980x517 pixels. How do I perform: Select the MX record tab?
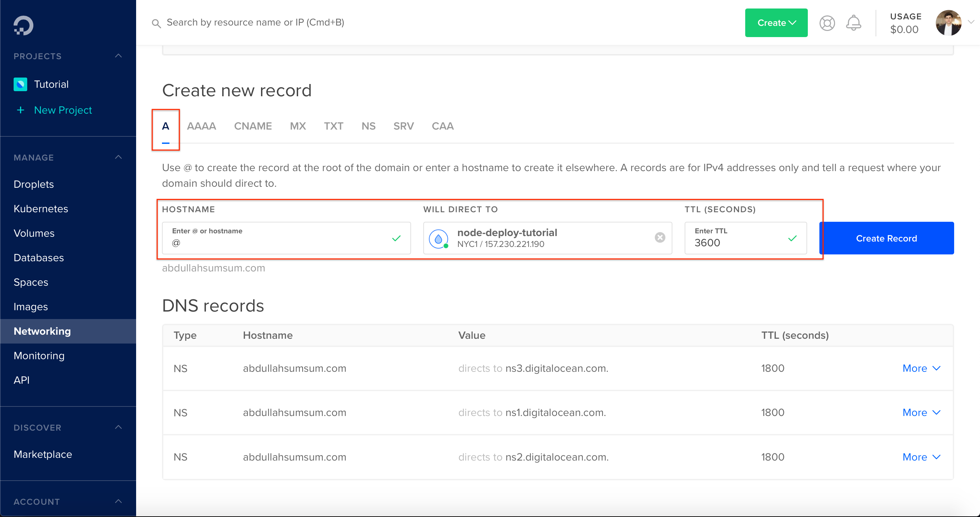click(297, 126)
